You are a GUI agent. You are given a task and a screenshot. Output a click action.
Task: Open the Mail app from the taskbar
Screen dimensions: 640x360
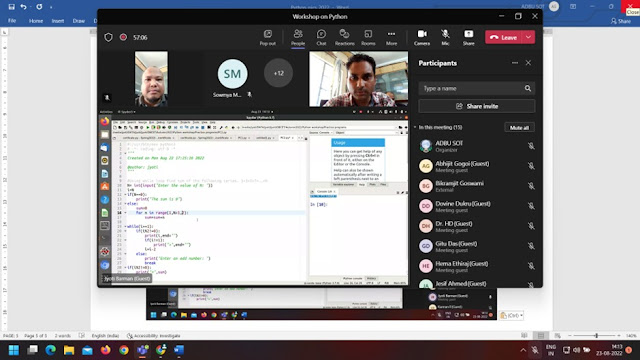pyautogui.click(x=87, y=350)
